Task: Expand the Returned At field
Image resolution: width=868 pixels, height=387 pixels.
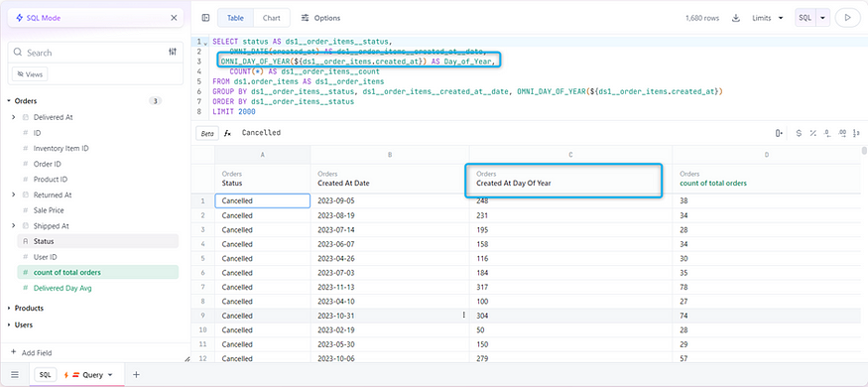Action: click(x=13, y=194)
